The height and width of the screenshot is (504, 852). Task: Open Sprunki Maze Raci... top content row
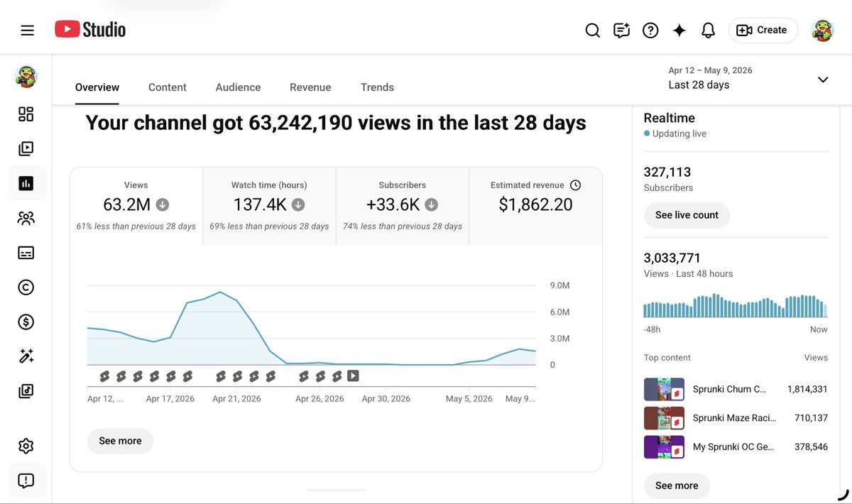(736, 418)
